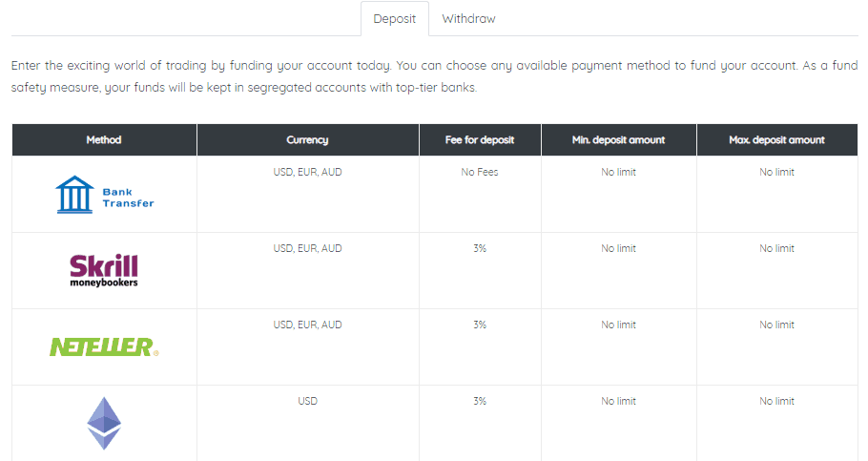Click Bank Transfer min deposit No limit
This screenshot has height=461, width=868.
click(x=619, y=173)
